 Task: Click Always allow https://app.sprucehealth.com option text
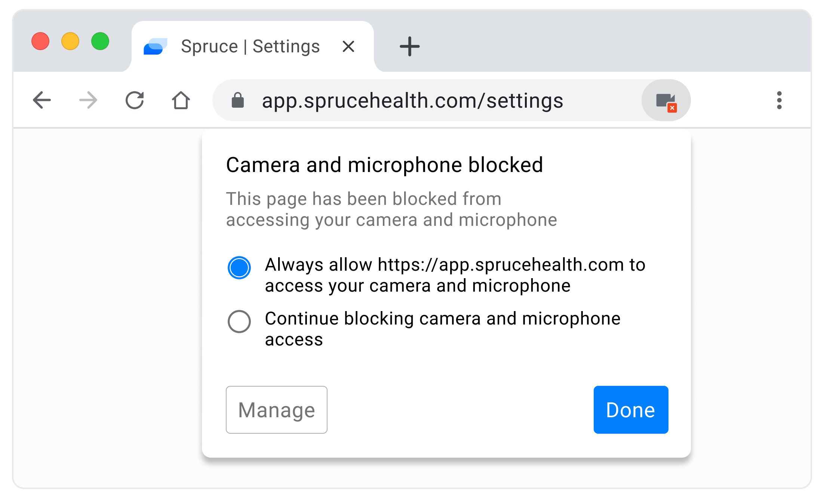click(455, 275)
